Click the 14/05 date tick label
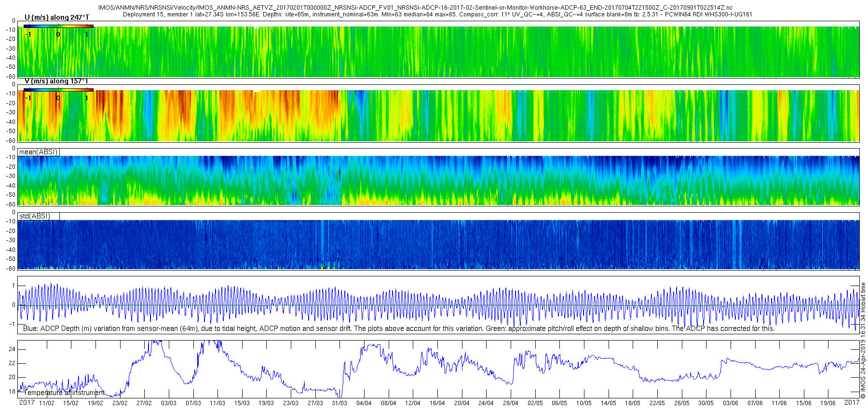Image resolution: width=868 pixels, height=410 pixels. pyautogui.click(x=609, y=403)
